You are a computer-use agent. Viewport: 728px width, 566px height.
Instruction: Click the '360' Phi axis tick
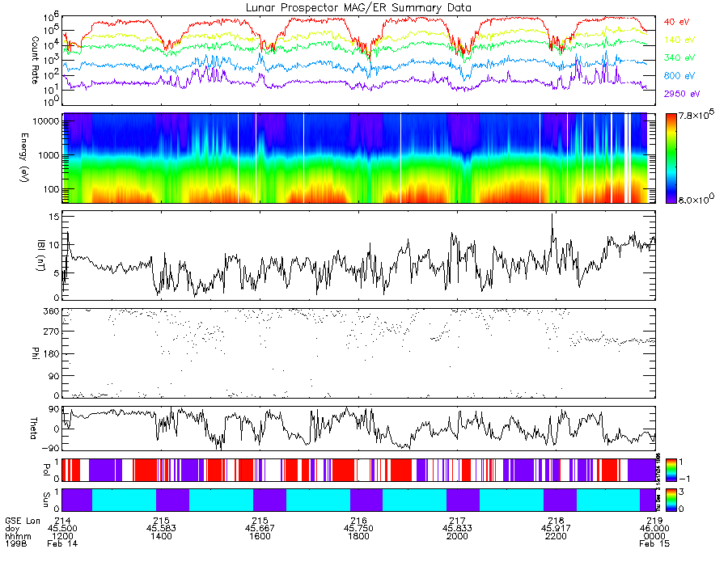(52, 311)
